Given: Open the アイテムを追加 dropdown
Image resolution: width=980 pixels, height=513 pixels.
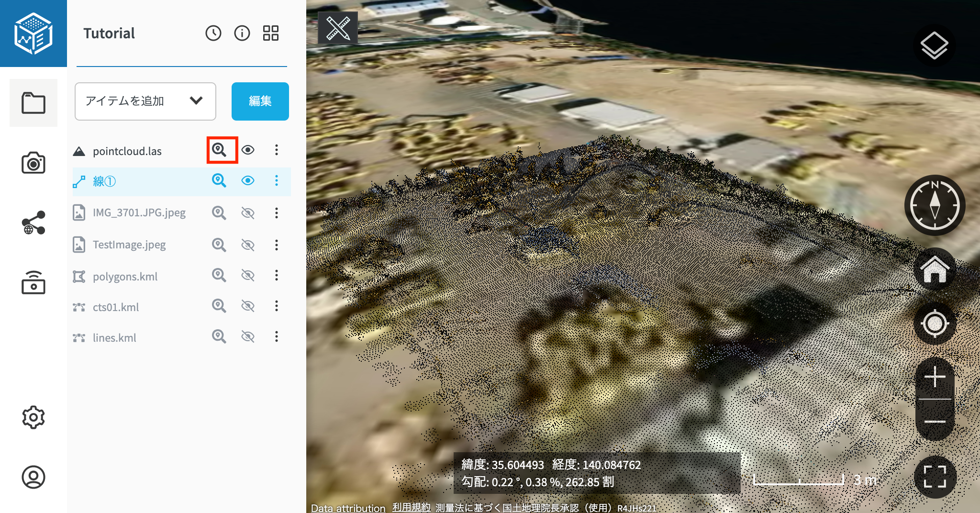Looking at the screenshot, I should 145,101.
